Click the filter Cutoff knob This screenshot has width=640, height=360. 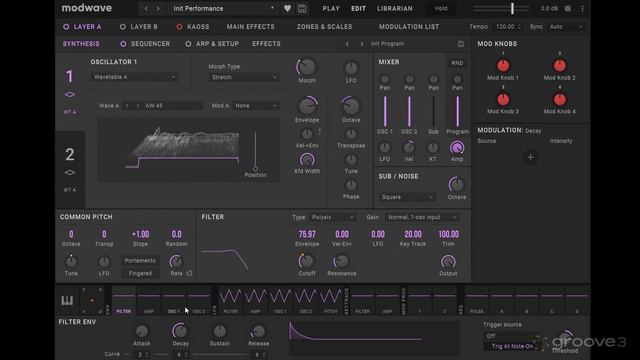[x=307, y=261]
